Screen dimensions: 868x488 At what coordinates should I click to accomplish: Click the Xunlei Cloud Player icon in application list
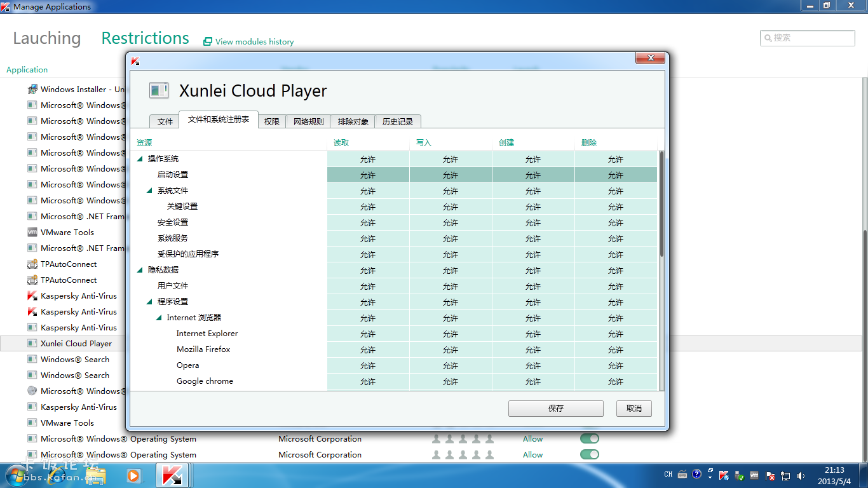tap(32, 343)
